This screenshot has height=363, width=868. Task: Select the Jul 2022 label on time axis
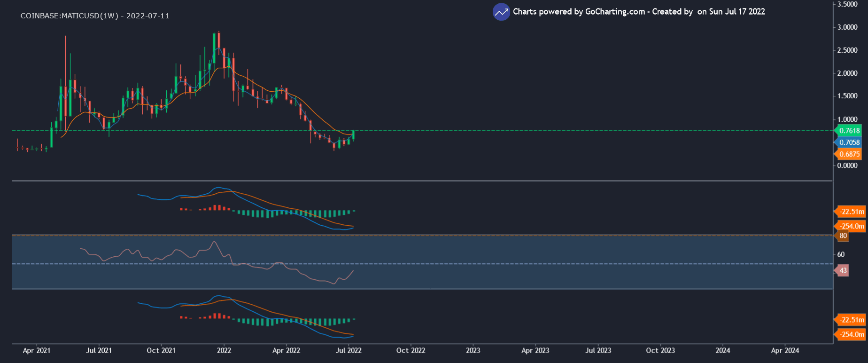point(349,350)
